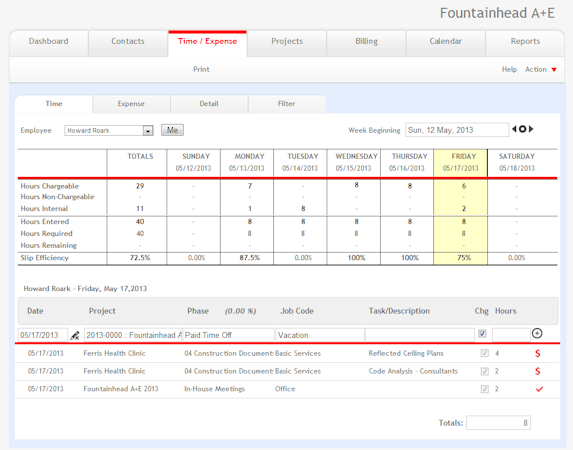Click Howard Roark - Friday, May 17,2013 heading
Screen dimensions: 573x450
[85, 289]
